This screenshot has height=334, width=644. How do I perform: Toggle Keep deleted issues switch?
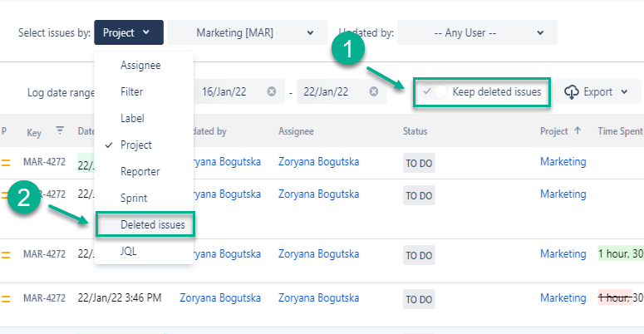coord(435,91)
